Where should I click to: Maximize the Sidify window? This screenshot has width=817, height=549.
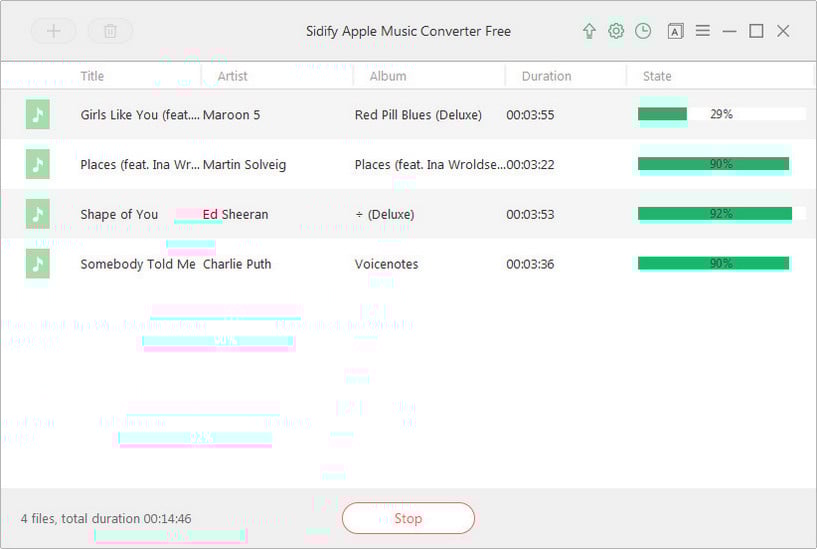[x=757, y=31]
